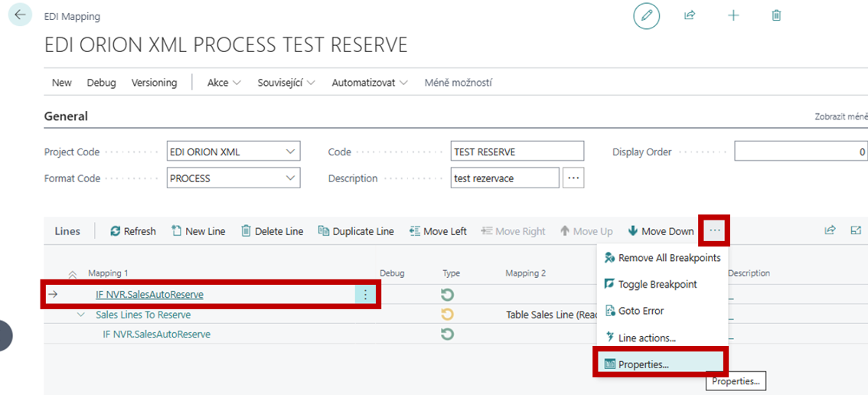The width and height of the screenshot is (868, 395).
Task: Select Properties... from the context menu
Action: coord(643,364)
